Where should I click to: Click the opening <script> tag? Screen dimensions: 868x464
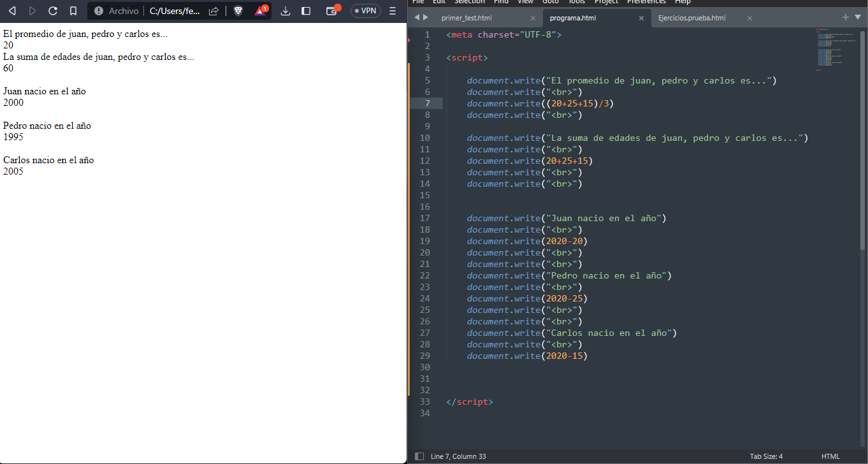tap(467, 57)
